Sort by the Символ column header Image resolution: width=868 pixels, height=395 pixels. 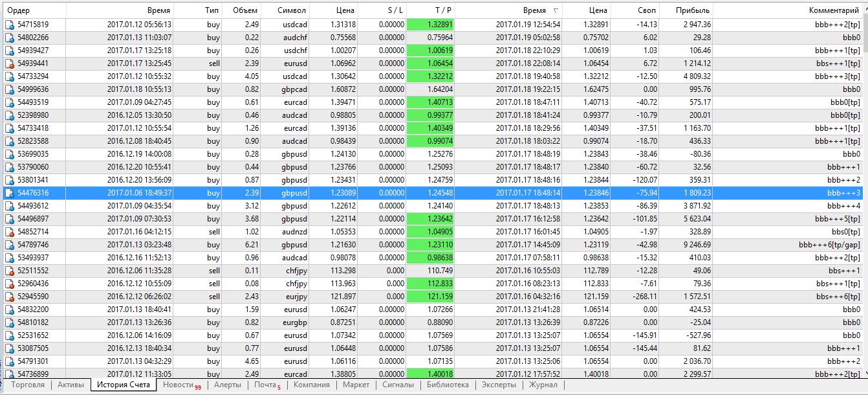(x=287, y=10)
